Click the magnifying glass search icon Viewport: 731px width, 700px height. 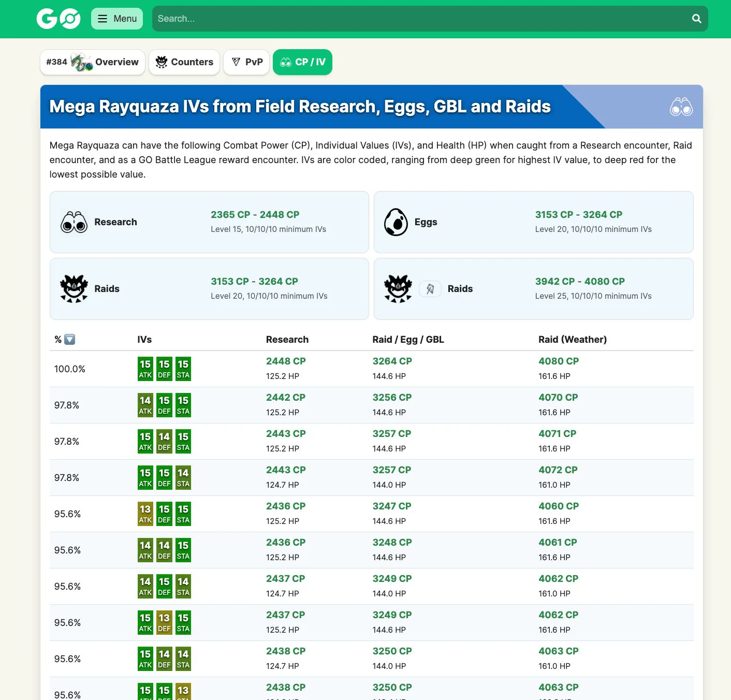[x=697, y=19]
